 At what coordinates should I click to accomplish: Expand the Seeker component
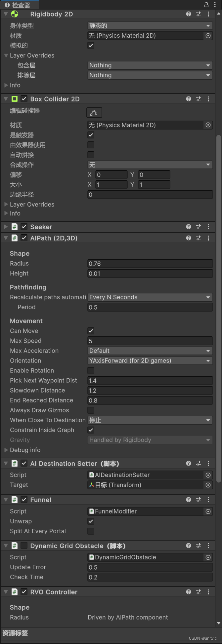6,227
